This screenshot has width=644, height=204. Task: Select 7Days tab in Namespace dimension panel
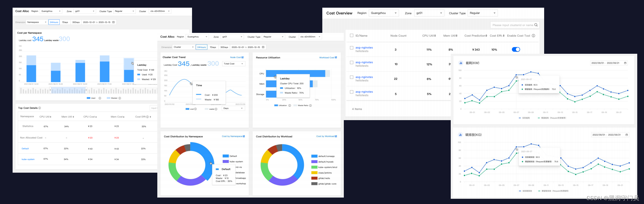click(x=65, y=22)
